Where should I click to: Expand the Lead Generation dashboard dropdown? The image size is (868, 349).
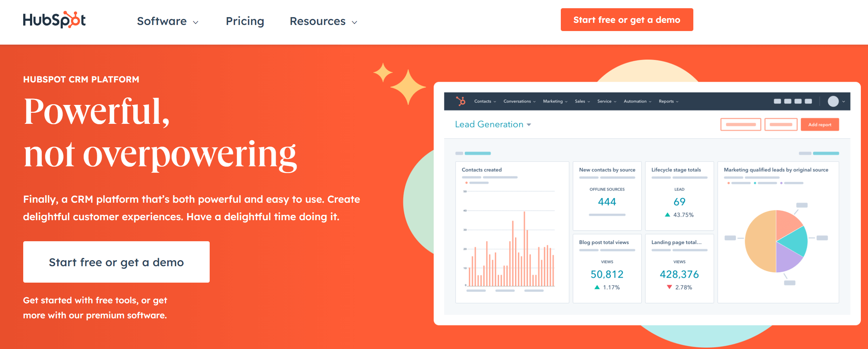[x=493, y=124]
